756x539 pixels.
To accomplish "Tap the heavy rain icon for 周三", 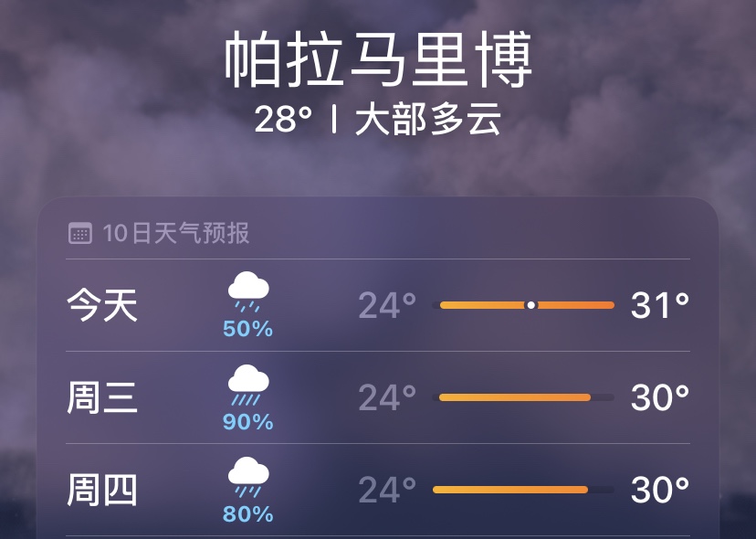I will pyautogui.click(x=248, y=385).
